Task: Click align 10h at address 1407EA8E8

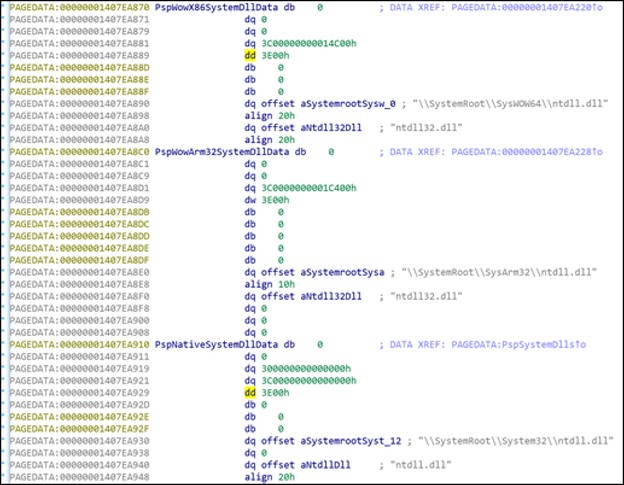Action: pos(269,284)
